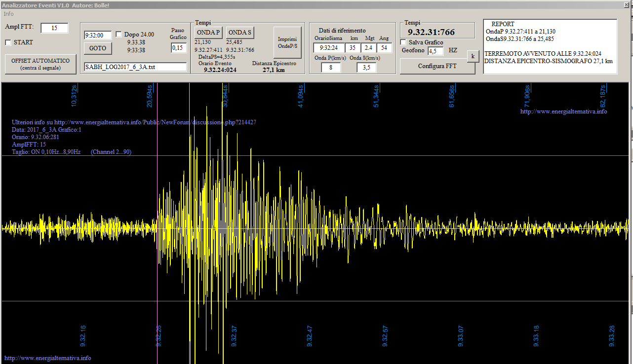Click the ONDA P button
The height and width of the screenshot is (364, 633).
pos(208,33)
